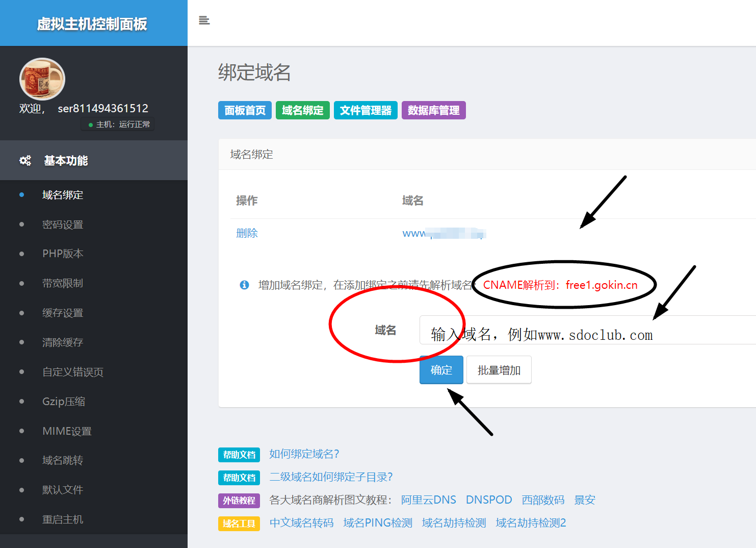Click the blue info icon before 增加域名绑定
The image size is (756, 548).
coord(244,285)
